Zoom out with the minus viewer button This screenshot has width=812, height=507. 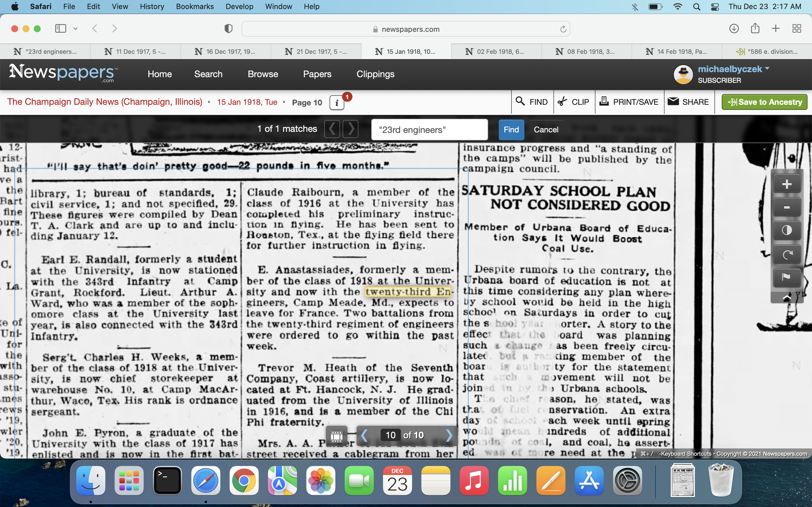(787, 207)
